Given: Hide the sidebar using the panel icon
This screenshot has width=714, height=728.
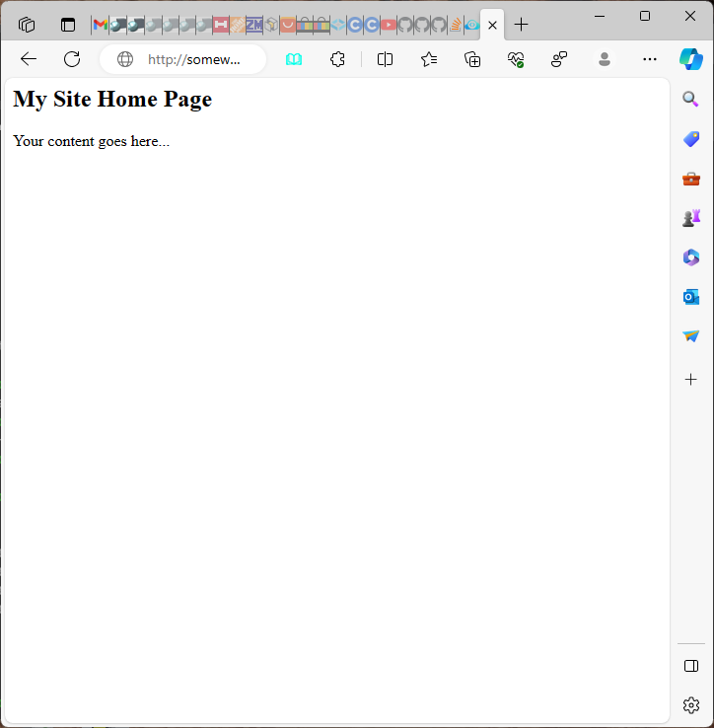Looking at the screenshot, I should pyautogui.click(x=690, y=666).
